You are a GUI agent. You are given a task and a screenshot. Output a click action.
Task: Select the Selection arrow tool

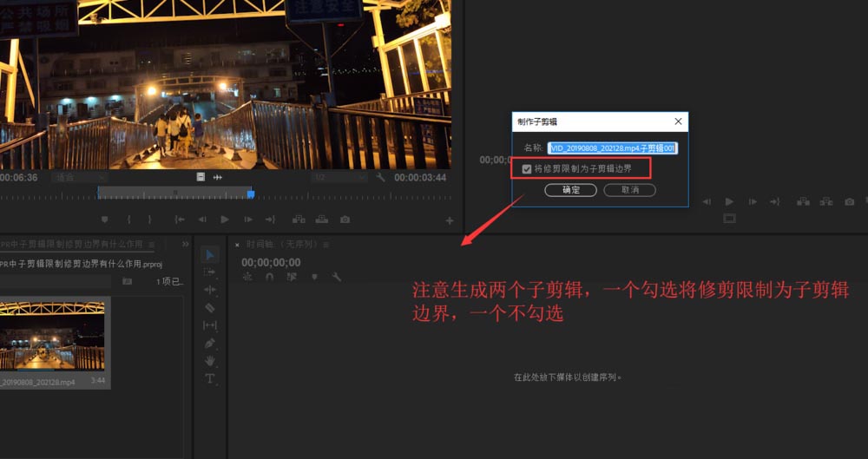[x=209, y=254]
